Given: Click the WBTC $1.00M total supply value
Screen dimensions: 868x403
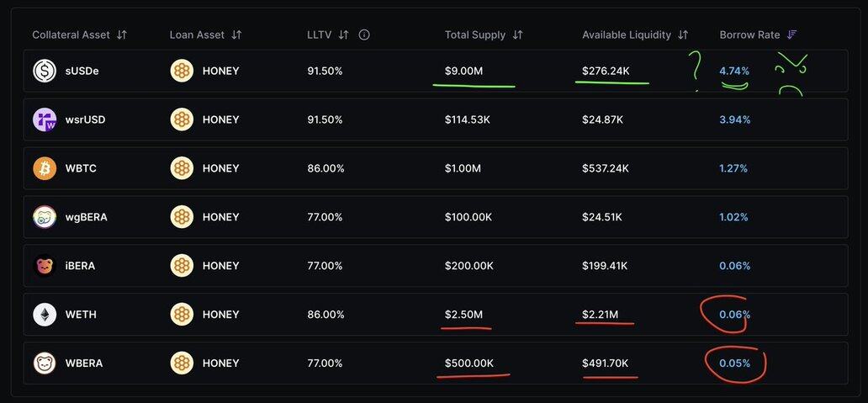Looking at the screenshot, I should click(x=463, y=168).
